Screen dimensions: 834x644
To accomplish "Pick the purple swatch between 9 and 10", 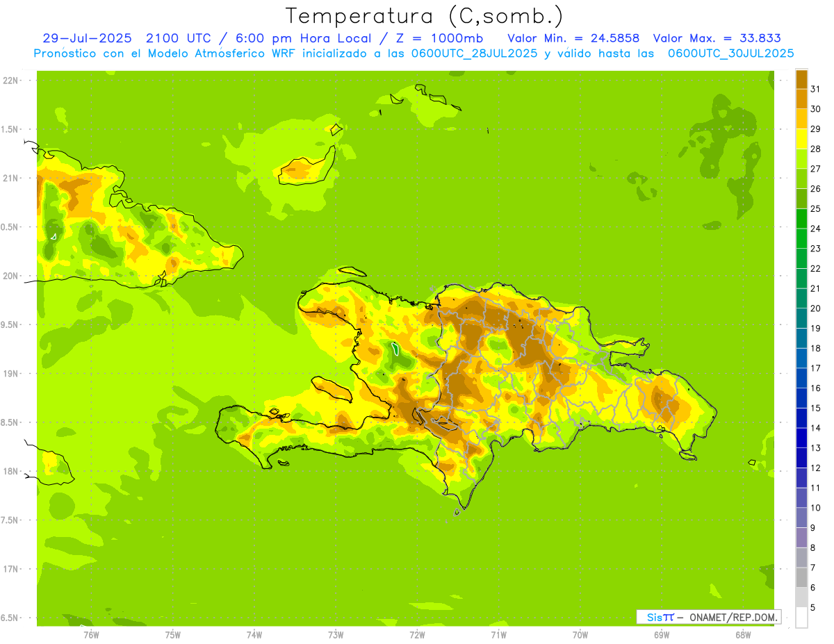I will click(x=802, y=518).
